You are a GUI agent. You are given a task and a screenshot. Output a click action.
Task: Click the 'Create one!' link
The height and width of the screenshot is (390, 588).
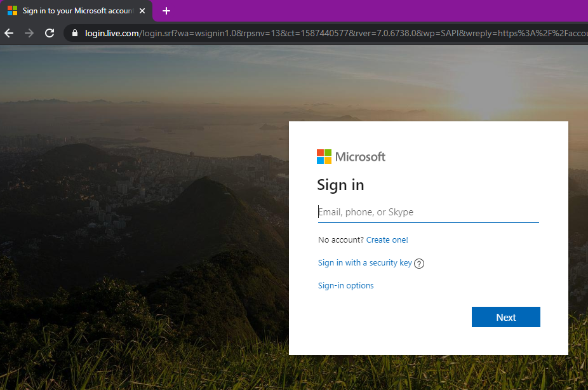387,240
